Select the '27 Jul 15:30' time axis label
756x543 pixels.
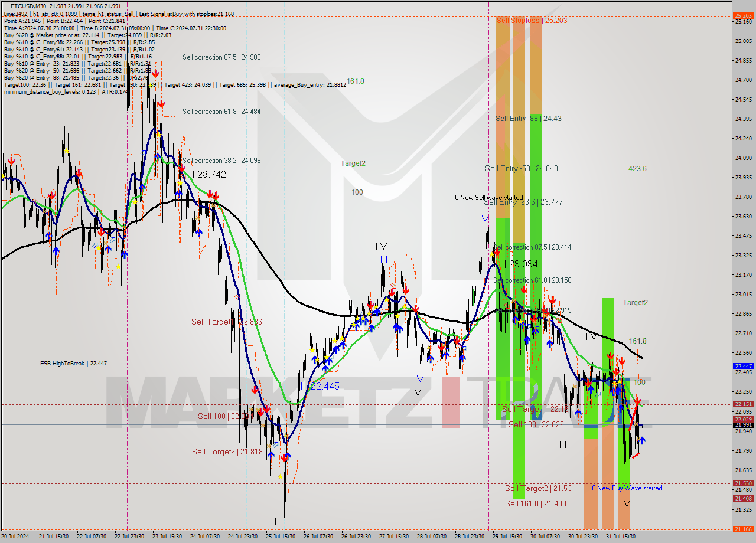click(394, 537)
